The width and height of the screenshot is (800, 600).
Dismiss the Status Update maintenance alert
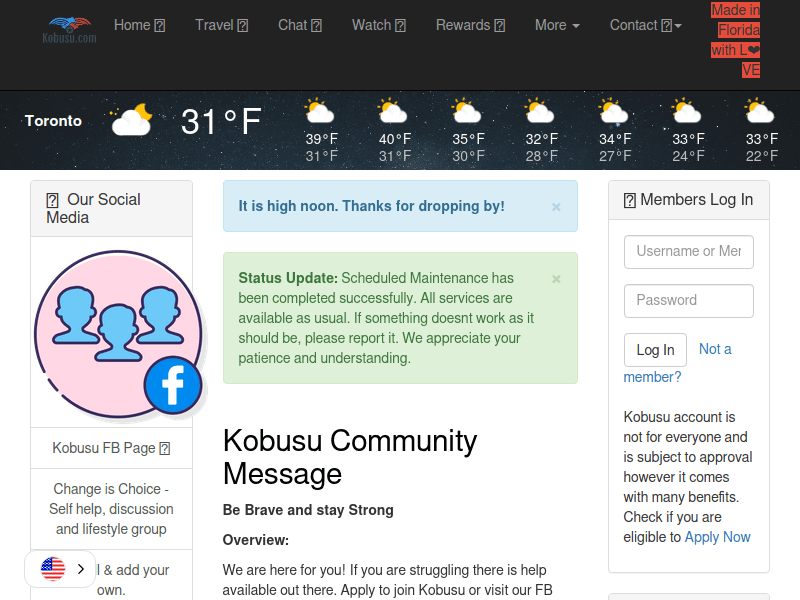[556, 279]
